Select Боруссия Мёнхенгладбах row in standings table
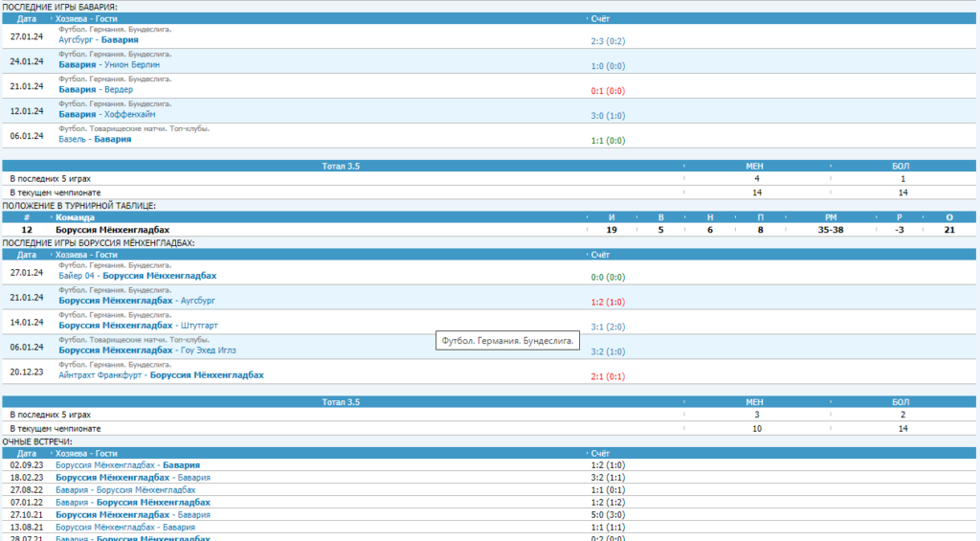 [489, 230]
